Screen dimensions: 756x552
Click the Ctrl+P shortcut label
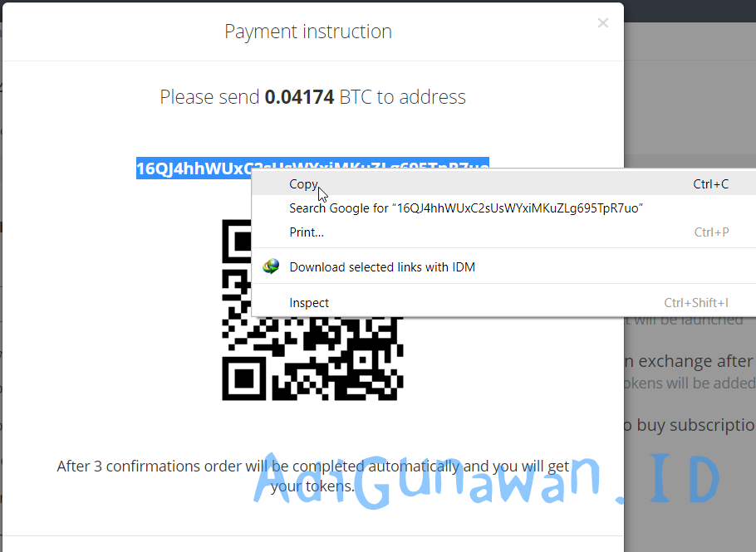click(x=711, y=232)
